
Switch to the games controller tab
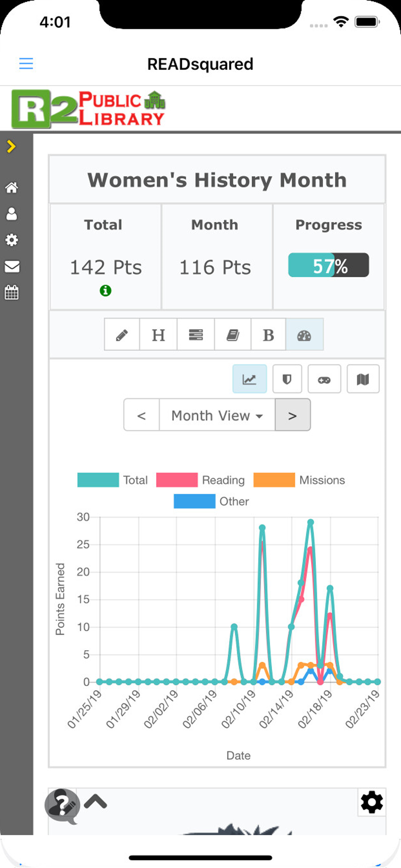[x=324, y=379]
